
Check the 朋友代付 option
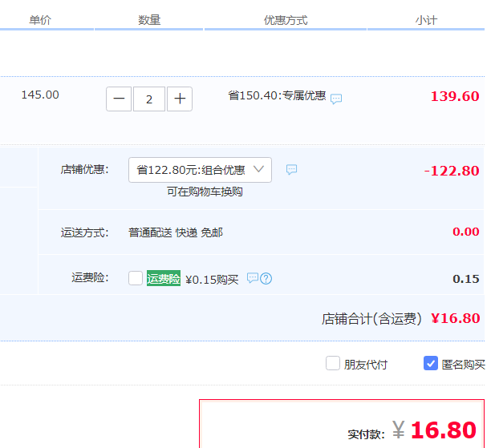[x=333, y=363]
